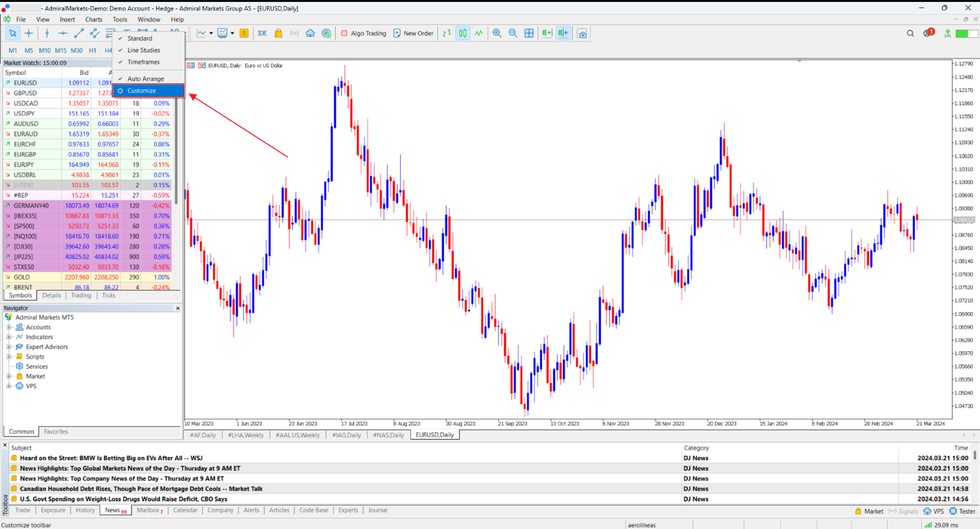980x529 pixels.
Task: Select the H1 timeframe
Action: (92, 50)
